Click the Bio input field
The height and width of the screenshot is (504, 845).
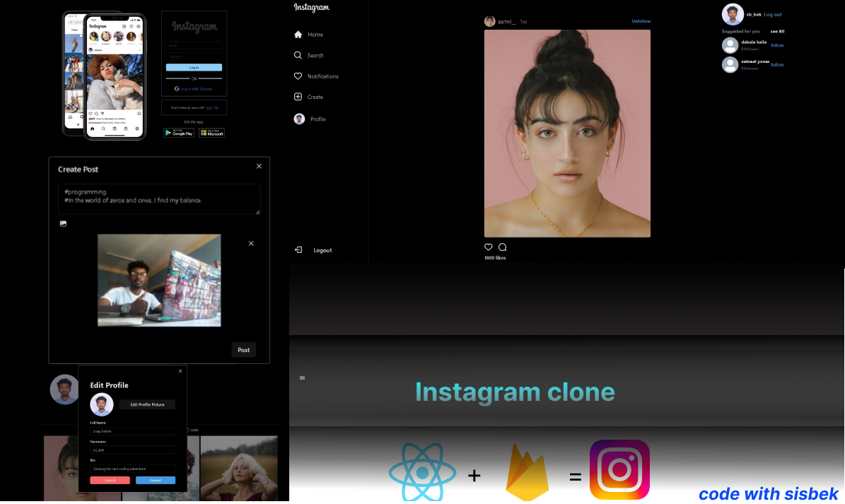(132, 469)
